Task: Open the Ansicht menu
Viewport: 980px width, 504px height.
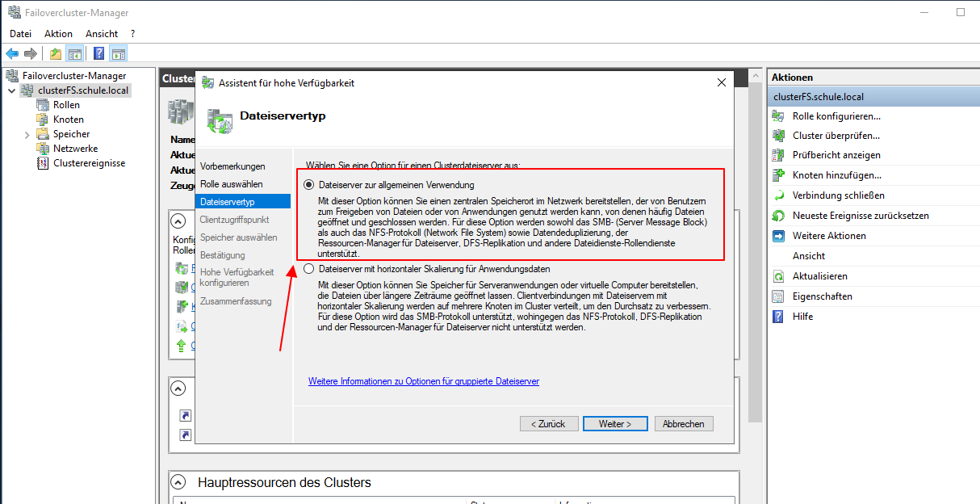Action: click(101, 33)
